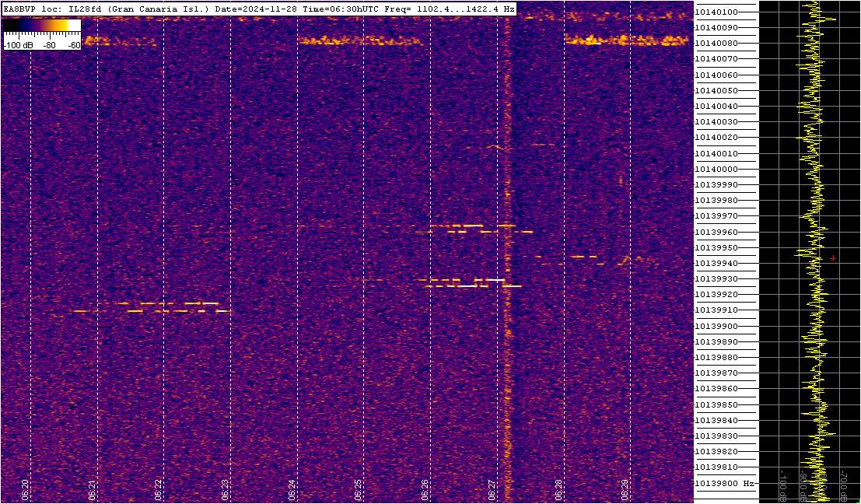This screenshot has width=861, height=504.
Task: Click the 06:29 time axis label
Action: point(625,490)
